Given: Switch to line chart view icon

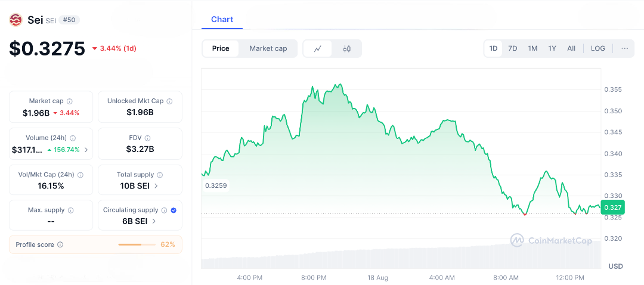Looking at the screenshot, I should [x=317, y=49].
